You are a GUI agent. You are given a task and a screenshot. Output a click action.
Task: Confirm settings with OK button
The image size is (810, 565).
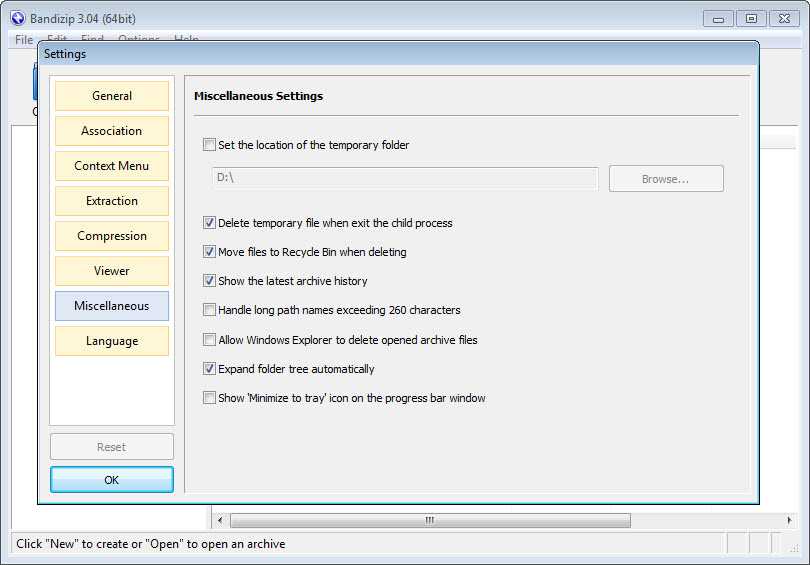tap(112, 480)
